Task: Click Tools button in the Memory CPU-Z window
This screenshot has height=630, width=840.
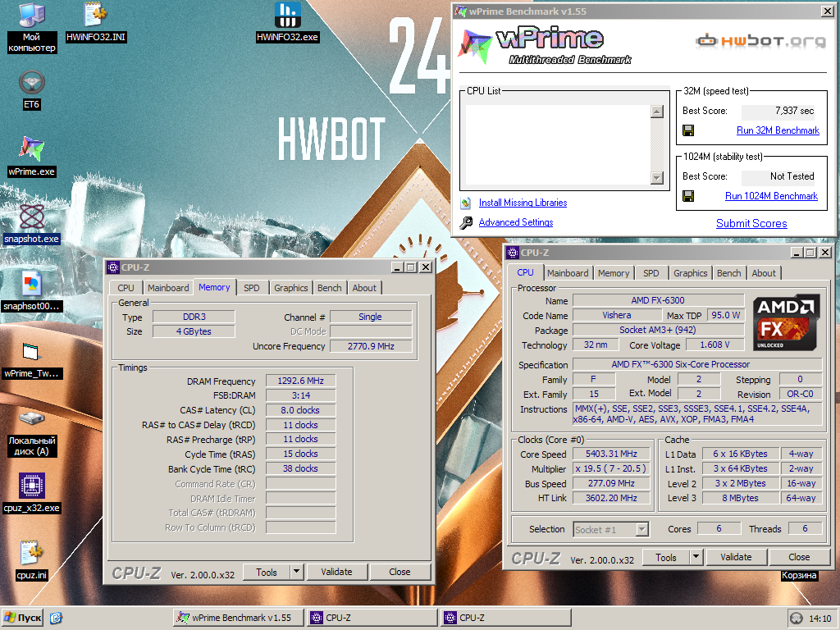Action: 267,572
